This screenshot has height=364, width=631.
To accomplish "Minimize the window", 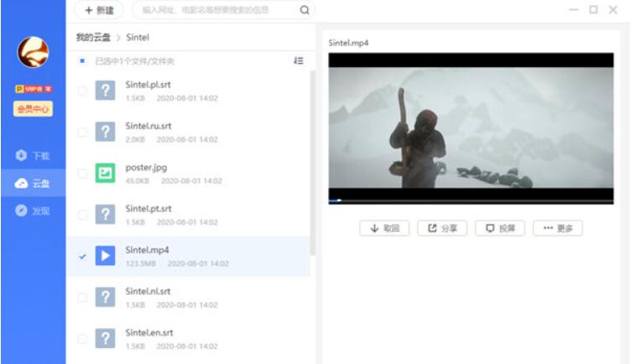I will coord(574,10).
